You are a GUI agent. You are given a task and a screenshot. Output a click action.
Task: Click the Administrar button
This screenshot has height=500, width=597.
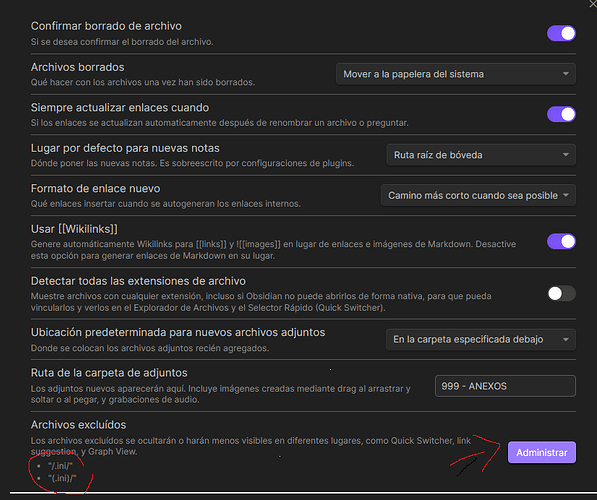[x=541, y=452]
